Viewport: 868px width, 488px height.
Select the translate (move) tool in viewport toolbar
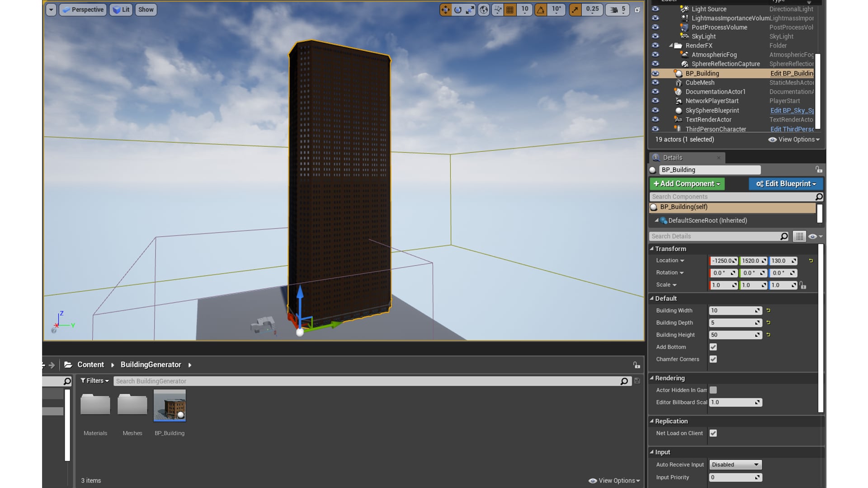pyautogui.click(x=445, y=9)
